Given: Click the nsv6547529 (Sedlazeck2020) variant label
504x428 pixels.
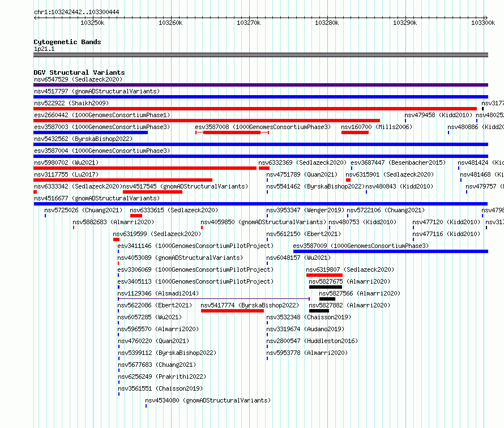Looking at the screenshot, I should [78, 79].
